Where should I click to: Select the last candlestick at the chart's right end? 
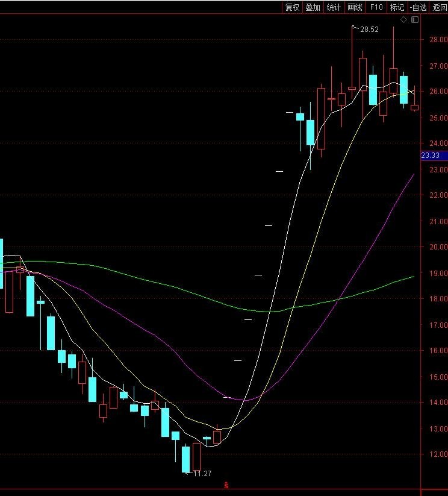(x=414, y=107)
